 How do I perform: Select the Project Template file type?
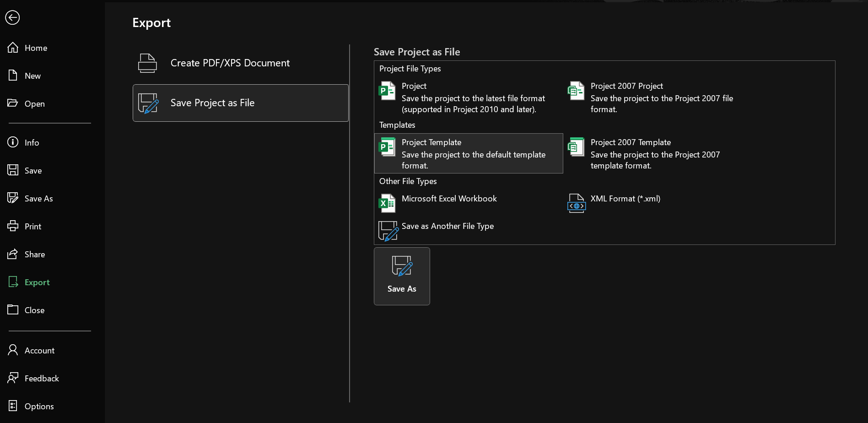(469, 153)
